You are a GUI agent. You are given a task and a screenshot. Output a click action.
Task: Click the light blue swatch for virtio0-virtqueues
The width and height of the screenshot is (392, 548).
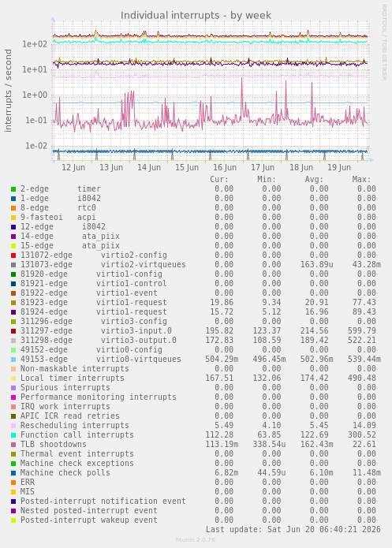point(13,360)
